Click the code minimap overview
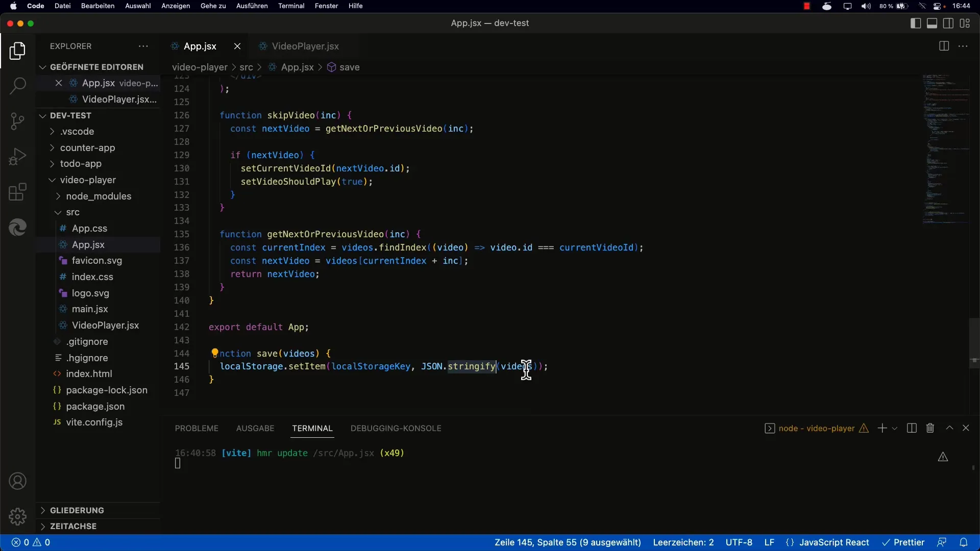 click(945, 151)
